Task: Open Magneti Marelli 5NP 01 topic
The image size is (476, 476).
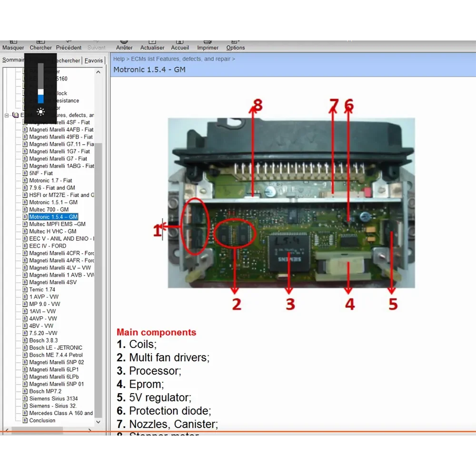Action: 57,384
